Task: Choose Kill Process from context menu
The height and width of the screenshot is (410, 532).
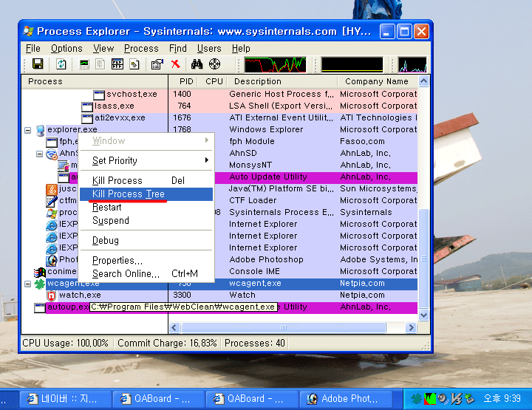Action: tap(146, 180)
